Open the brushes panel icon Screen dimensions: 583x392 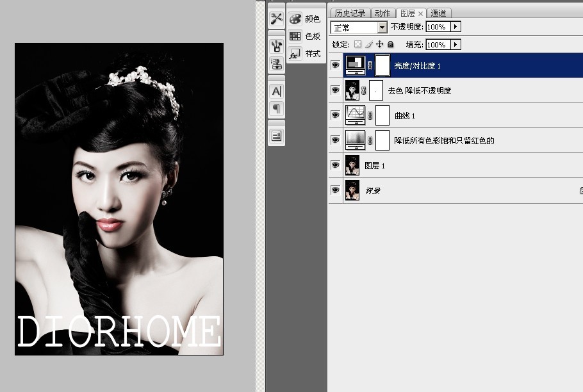click(x=276, y=46)
